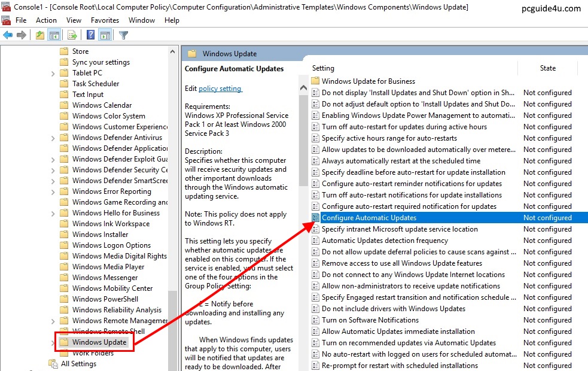Screen dimensions: 588x371
Task: Click the Back arrow in the toolbar
Action: coord(8,35)
